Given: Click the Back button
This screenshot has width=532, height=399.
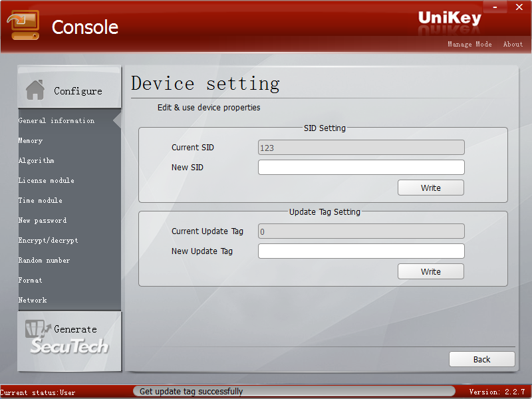Looking at the screenshot, I should pyautogui.click(x=481, y=359).
